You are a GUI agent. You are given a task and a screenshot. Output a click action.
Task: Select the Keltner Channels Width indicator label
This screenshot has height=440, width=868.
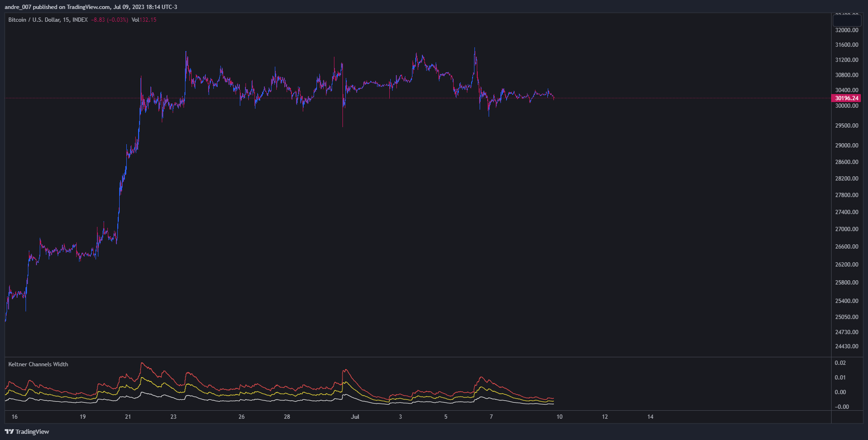click(38, 364)
